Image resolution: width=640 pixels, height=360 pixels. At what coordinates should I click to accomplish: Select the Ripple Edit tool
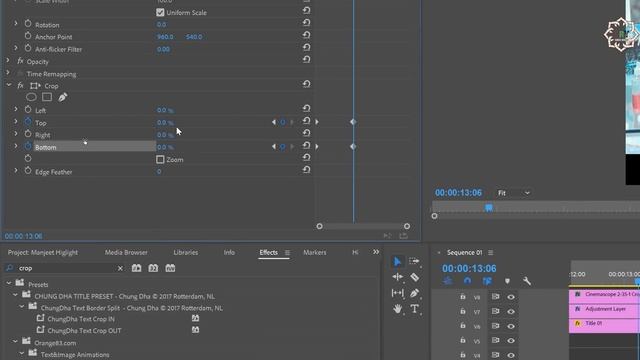397,277
